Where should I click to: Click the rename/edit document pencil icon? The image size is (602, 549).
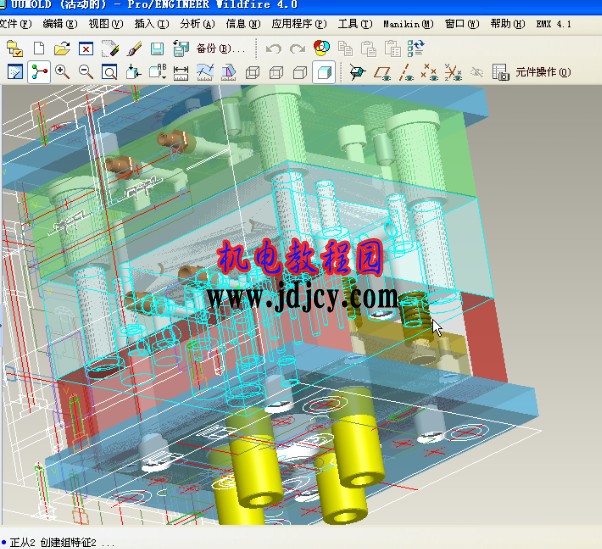(x=110, y=49)
